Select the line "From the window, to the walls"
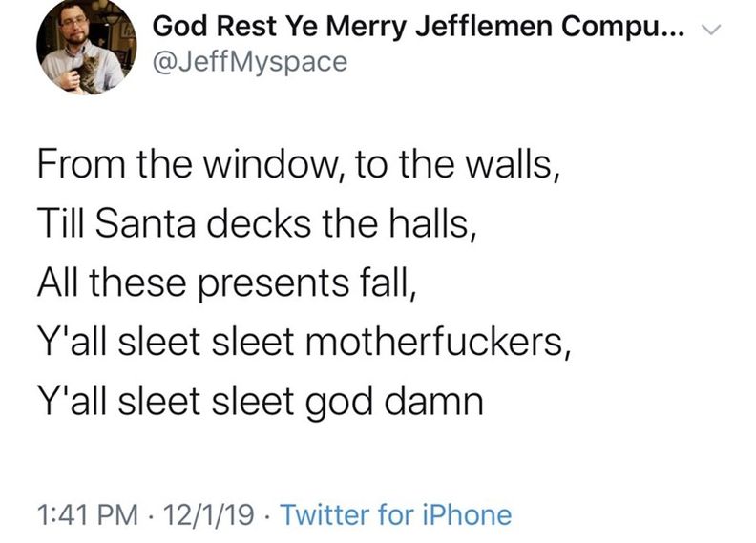Screen dimensions: 756x543 299,164
